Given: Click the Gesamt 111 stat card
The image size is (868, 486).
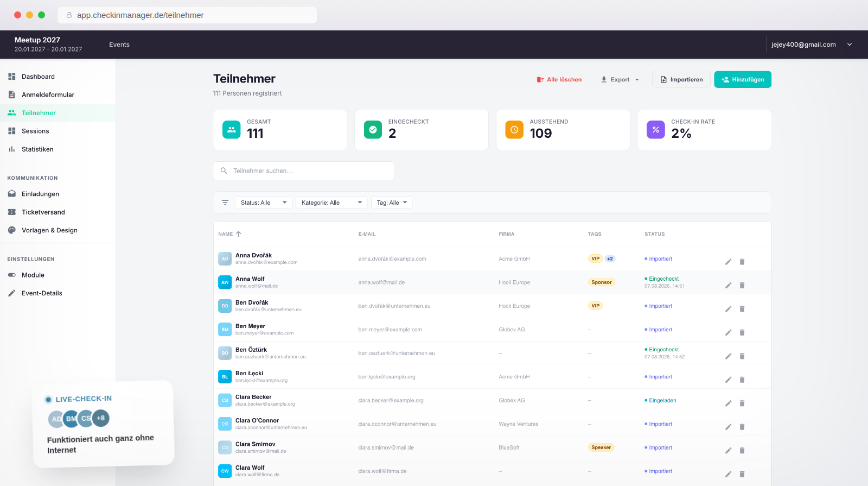Looking at the screenshot, I should click(x=280, y=130).
